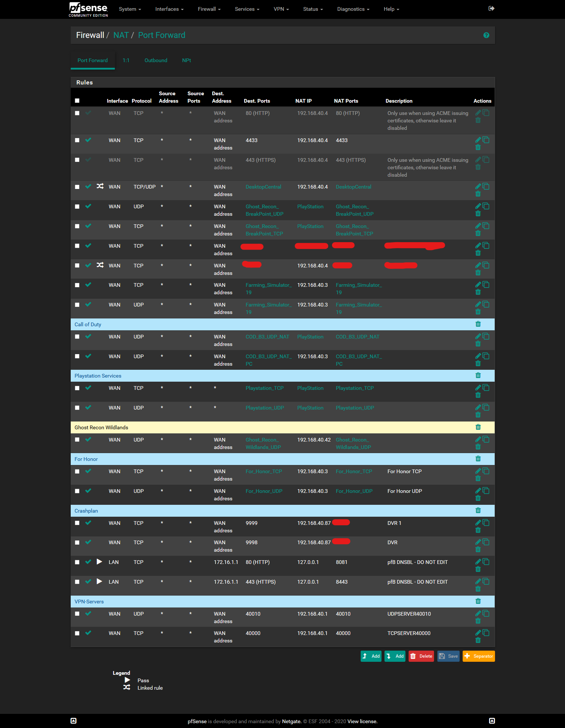Edit the 4433 port forward rule
Image resolution: width=565 pixels, height=728 pixels.
click(x=478, y=140)
